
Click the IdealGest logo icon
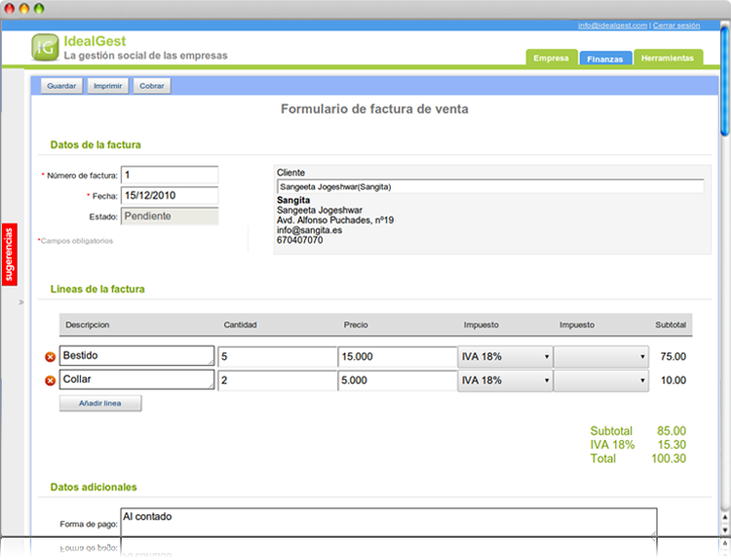(x=44, y=47)
